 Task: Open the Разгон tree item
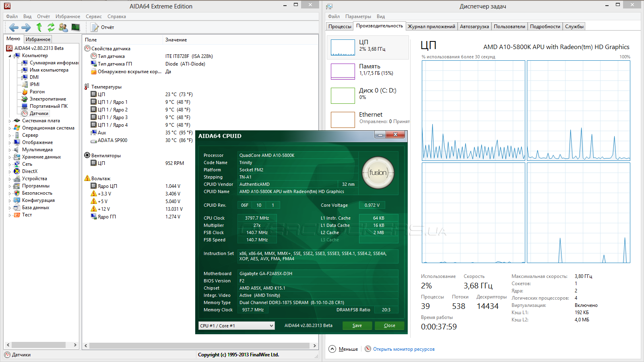33,92
